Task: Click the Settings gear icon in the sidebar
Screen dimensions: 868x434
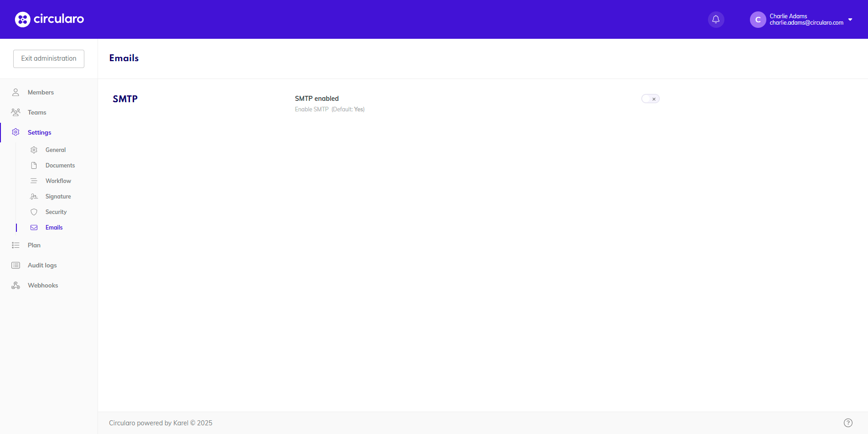Action: point(15,132)
